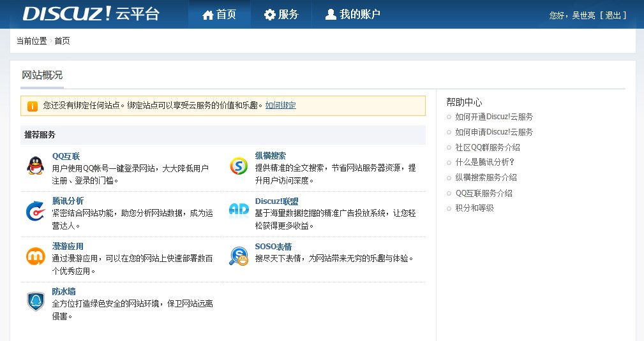Screen dimensions: 644x341
Task: Open the 防水墙 service title link
Action: tap(64, 291)
